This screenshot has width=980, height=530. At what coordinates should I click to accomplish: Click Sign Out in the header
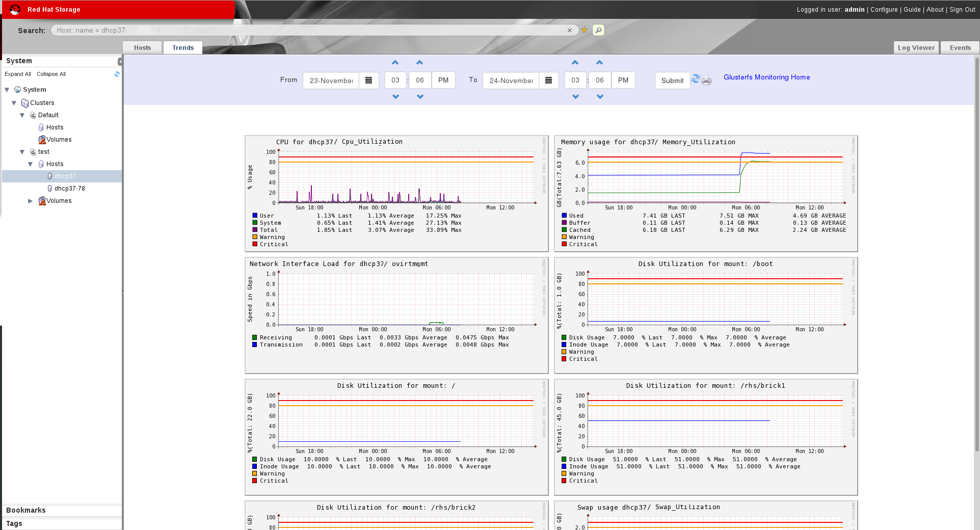point(962,9)
